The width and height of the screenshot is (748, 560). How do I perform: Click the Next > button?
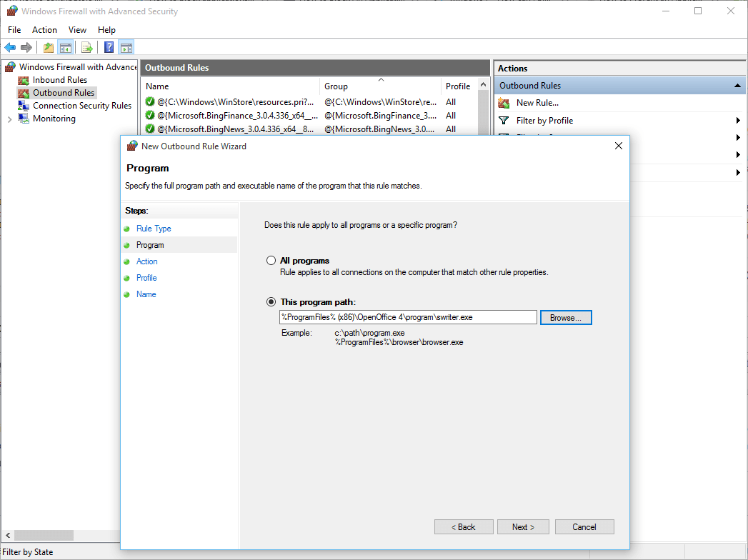pos(523,527)
